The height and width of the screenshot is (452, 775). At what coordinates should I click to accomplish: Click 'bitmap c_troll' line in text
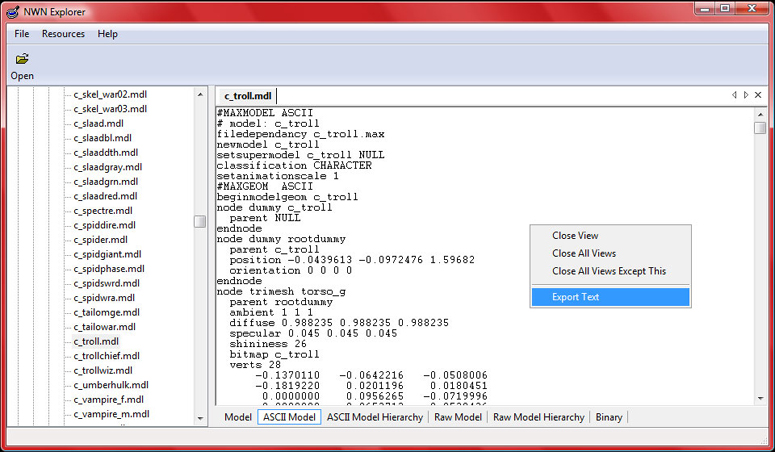[x=274, y=354]
